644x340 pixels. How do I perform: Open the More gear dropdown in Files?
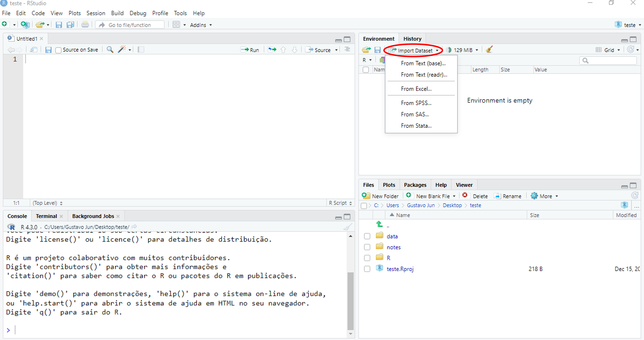tap(544, 196)
